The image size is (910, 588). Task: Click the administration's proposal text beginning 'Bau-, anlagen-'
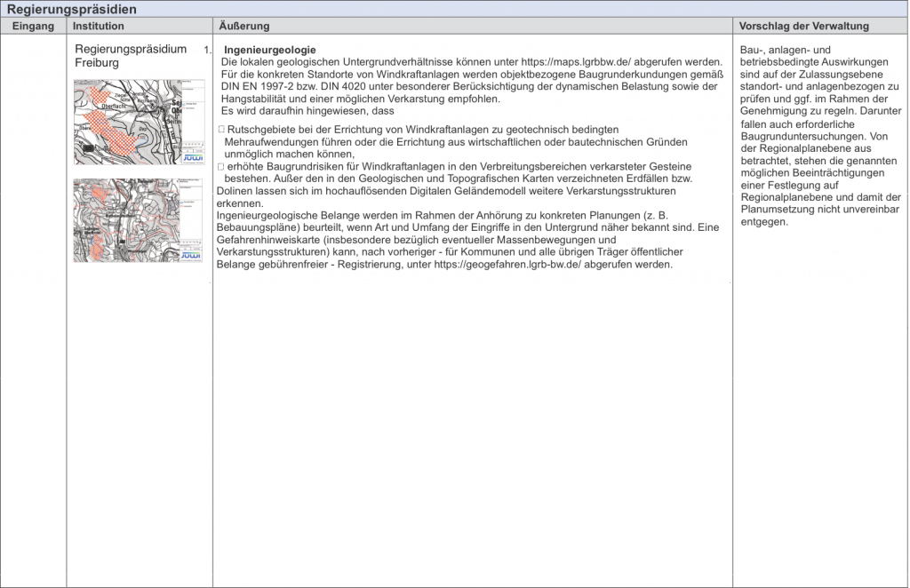pos(819,133)
